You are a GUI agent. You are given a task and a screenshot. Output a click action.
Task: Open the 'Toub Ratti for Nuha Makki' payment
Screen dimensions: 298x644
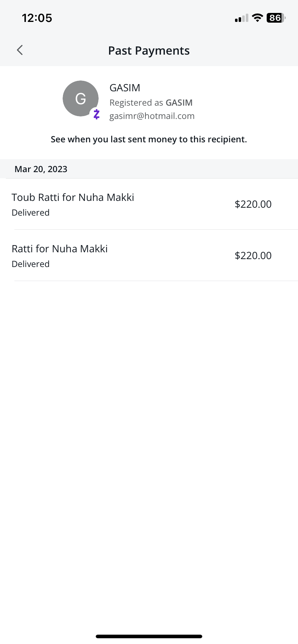click(x=73, y=197)
